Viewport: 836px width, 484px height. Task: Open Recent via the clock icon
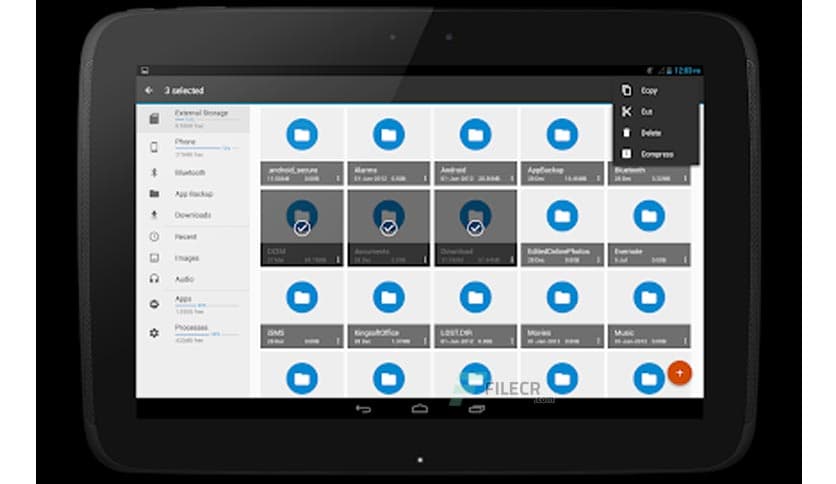[x=154, y=236]
